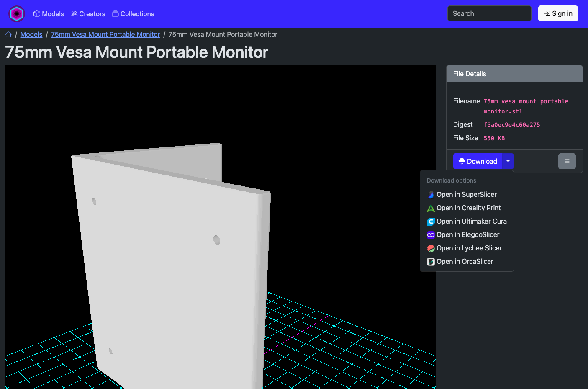
Task: Click the File Details panel header
Action: pos(514,74)
